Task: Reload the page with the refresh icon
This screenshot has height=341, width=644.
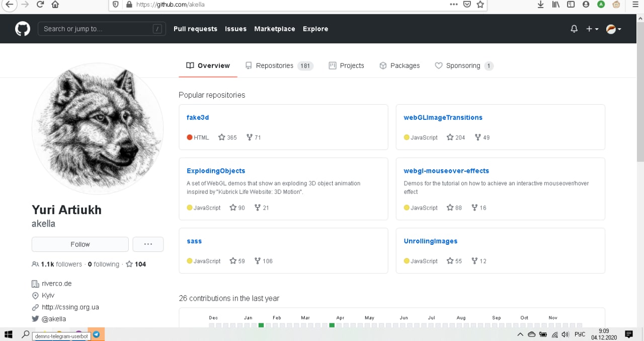Action: click(x=40, y=4)
